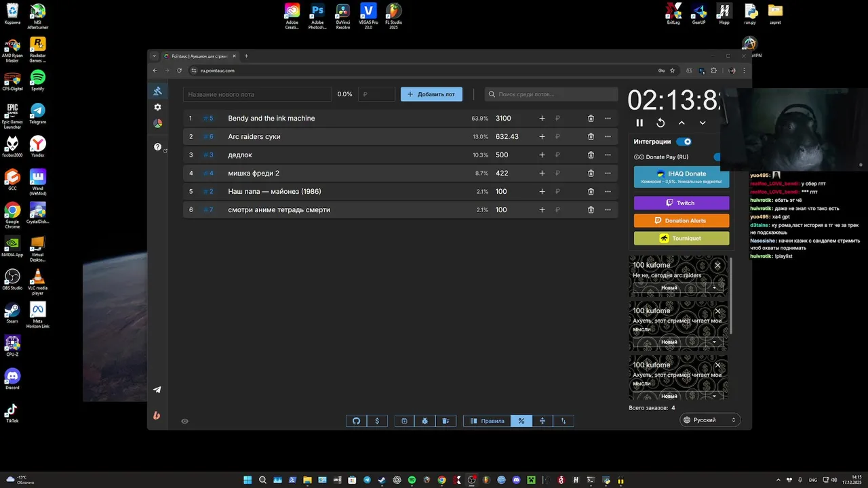Screen dimensions: 868x488
Task: Decrease the timer with the down chevron
Action: [703, 123]
